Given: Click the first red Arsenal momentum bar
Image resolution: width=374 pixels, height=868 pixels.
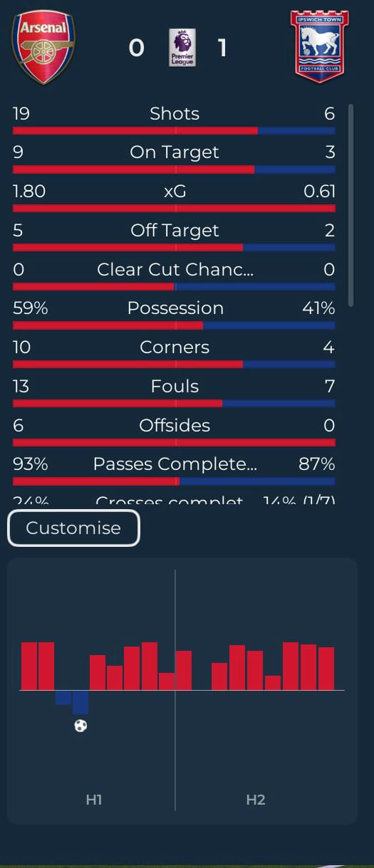Looking at the screenshot, I should (x=28, y=666).
